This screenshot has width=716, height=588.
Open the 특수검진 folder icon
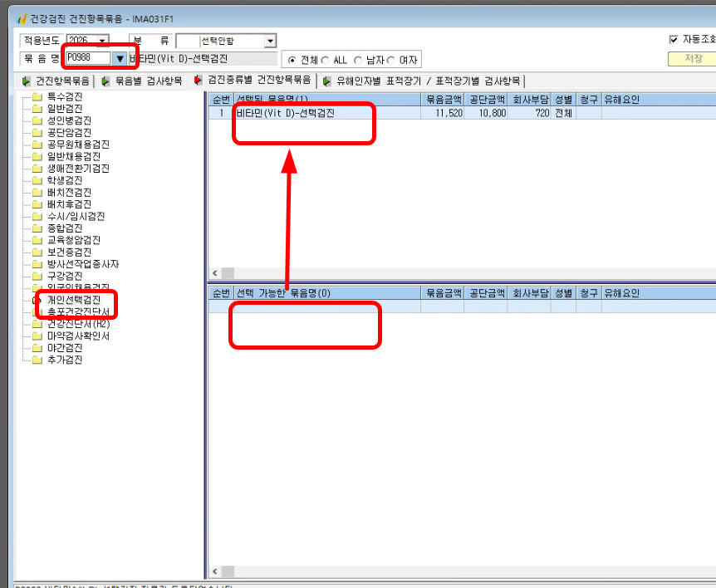tap(37, 96)
